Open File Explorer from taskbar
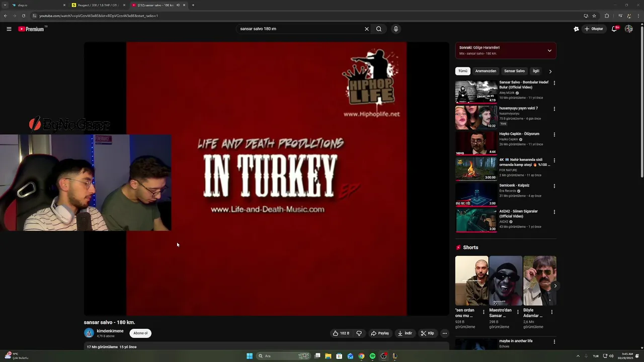 (x=328, y=356)
